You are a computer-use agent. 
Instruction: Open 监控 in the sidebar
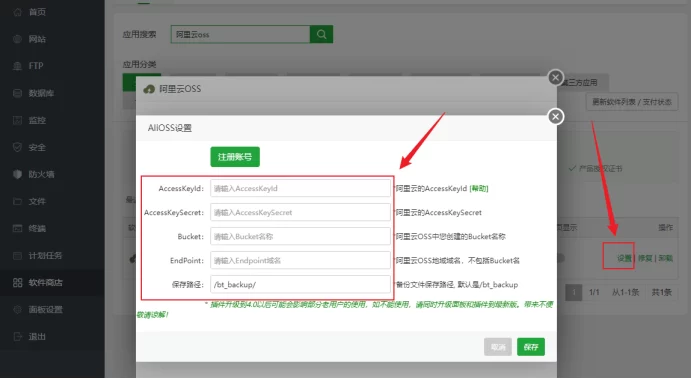tap(37, 120)
